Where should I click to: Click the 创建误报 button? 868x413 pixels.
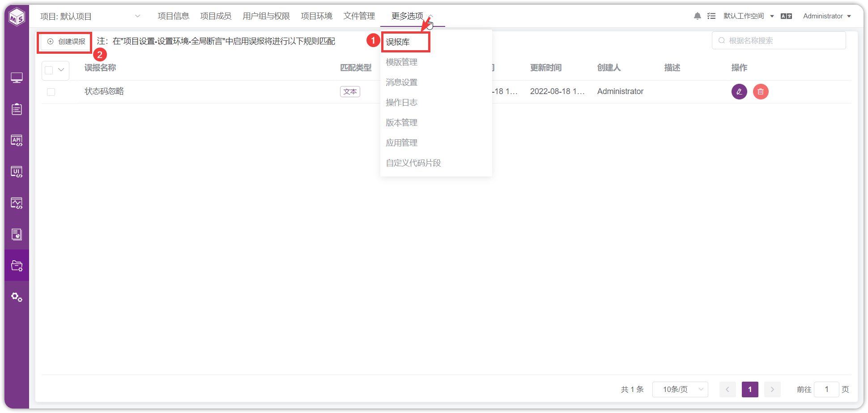[66, 42]
